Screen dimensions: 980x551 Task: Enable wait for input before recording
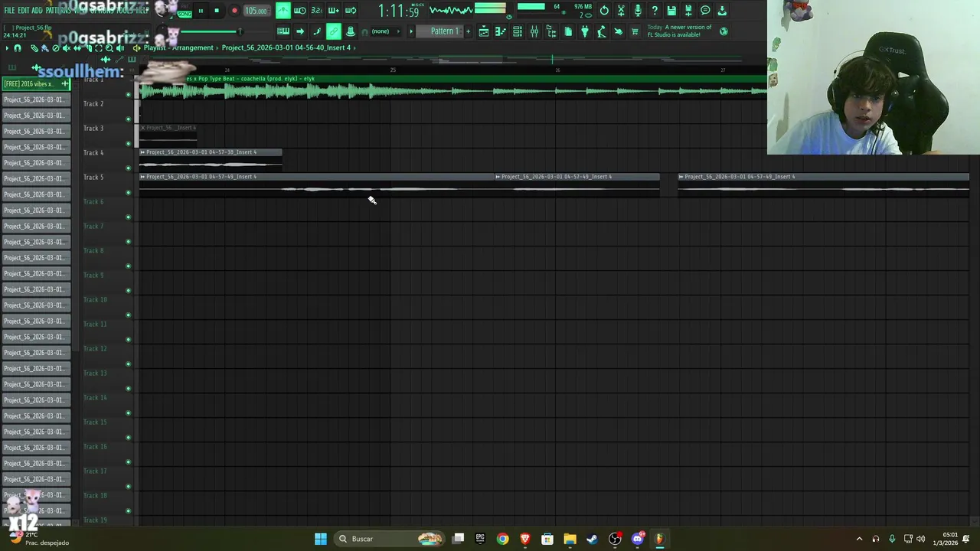tap(300, 11)
